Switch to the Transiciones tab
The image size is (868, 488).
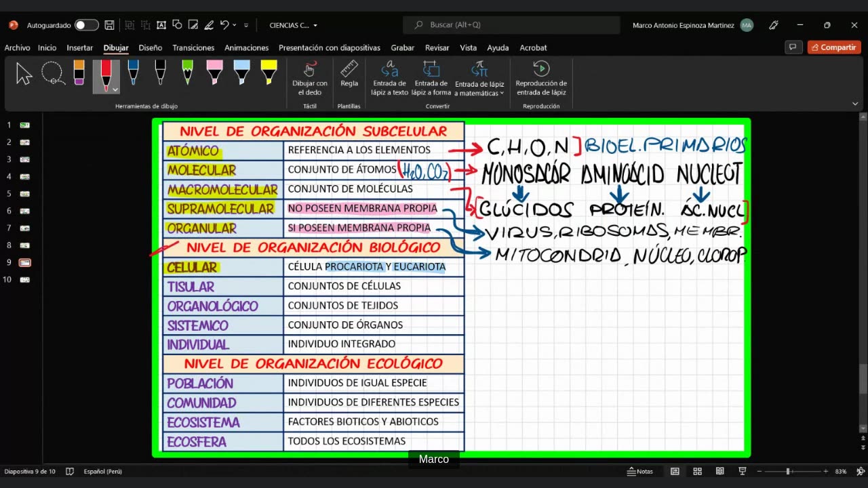click(x=193, y=47)
